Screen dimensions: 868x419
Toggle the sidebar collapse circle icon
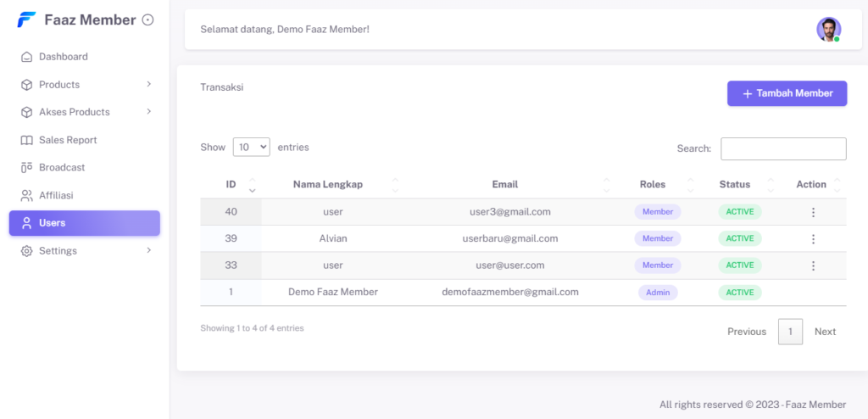tap(147, 20)
